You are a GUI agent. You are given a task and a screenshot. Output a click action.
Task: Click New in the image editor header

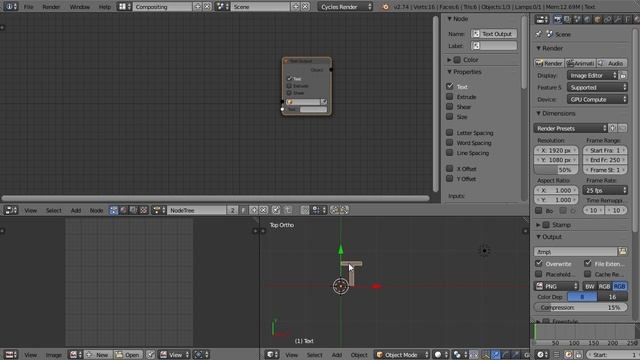[98, 355]
